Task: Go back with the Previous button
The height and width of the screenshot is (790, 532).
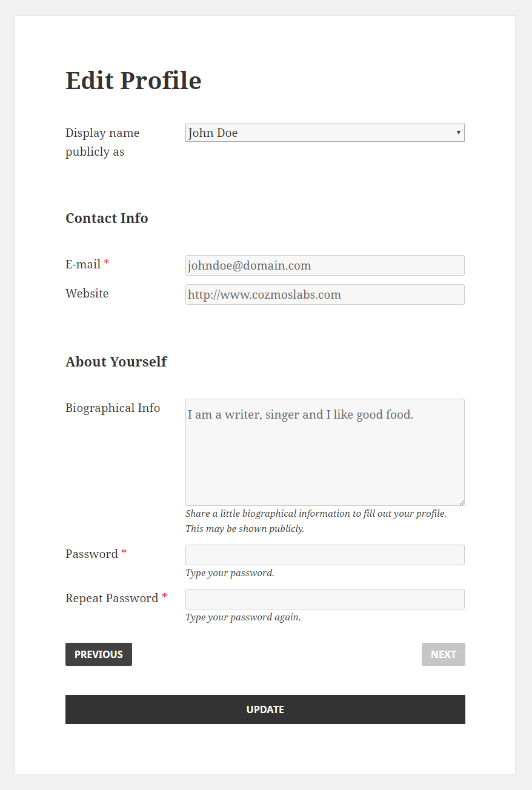Action: pos(99,654)
